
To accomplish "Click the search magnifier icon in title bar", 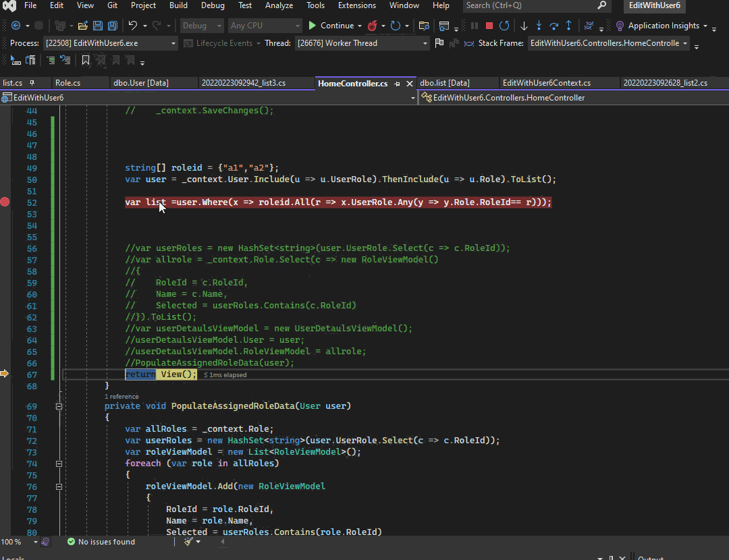I will [601, 5].
